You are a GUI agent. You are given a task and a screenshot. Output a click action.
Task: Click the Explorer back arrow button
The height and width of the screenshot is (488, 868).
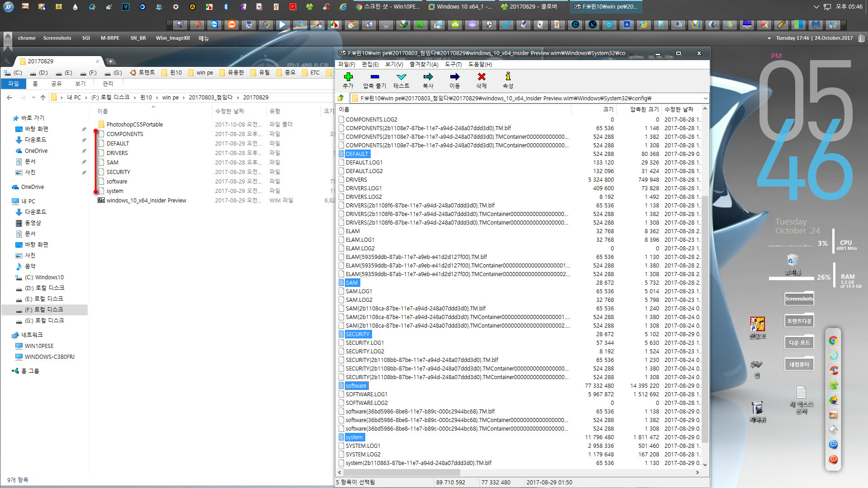pyautogui.click(x=9, y=97)
